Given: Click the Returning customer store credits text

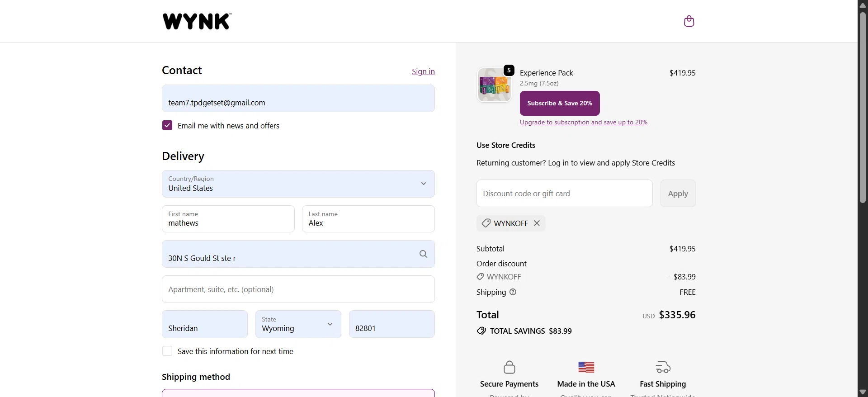Looking at the screenshot, I should pyautogui.click(x=576, y=163).
